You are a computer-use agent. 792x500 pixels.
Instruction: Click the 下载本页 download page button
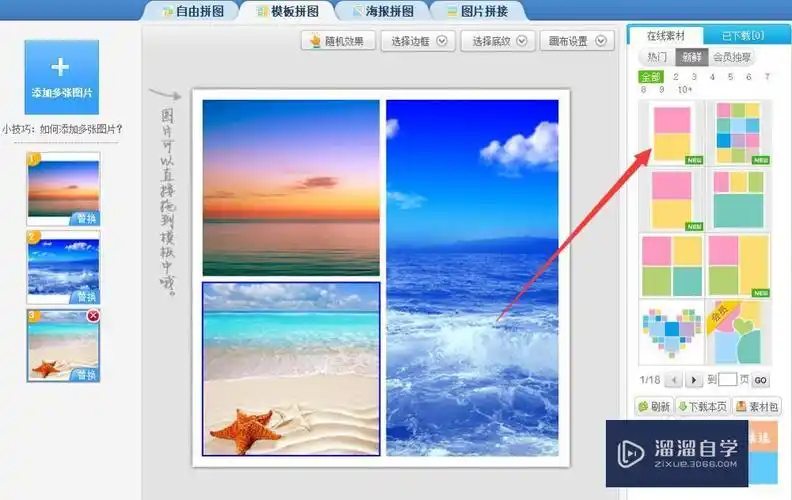702,407
